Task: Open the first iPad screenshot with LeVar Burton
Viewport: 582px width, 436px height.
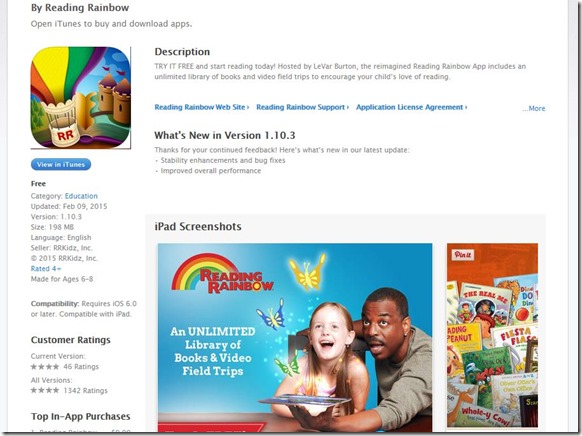Action: click(295, 337)
